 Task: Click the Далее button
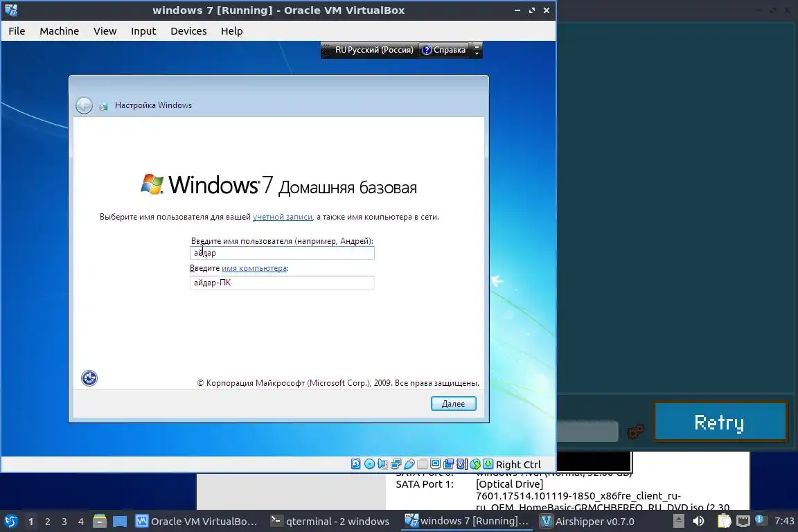(454, 404)
